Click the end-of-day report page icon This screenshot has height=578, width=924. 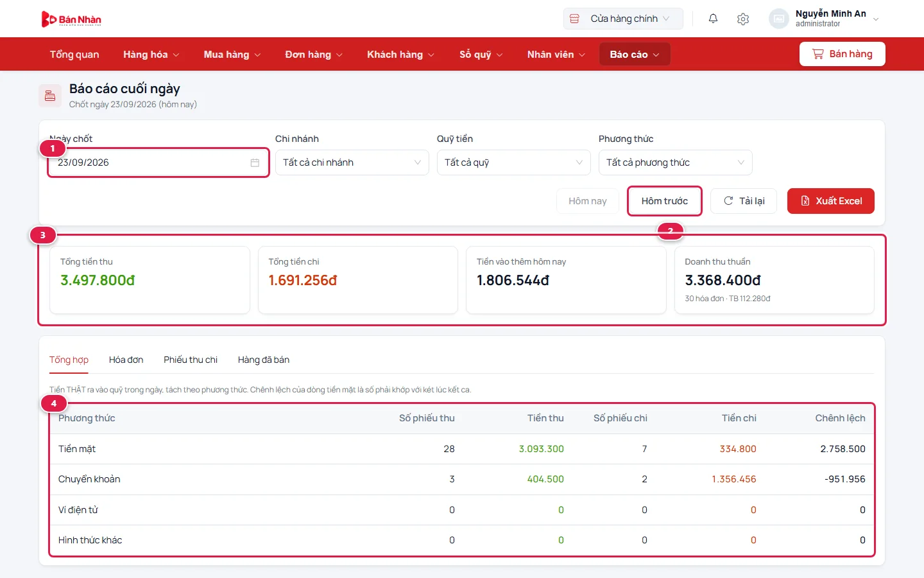(49, 96)
